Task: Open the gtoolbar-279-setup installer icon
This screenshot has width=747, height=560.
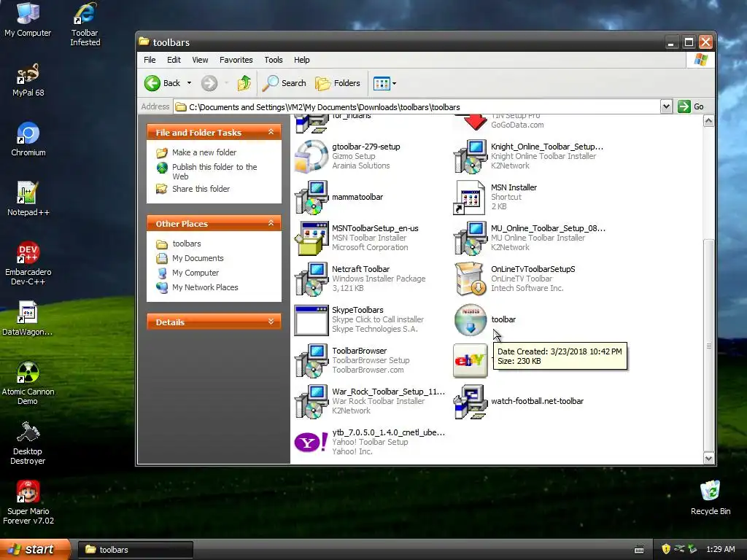Action: (311, 156)
